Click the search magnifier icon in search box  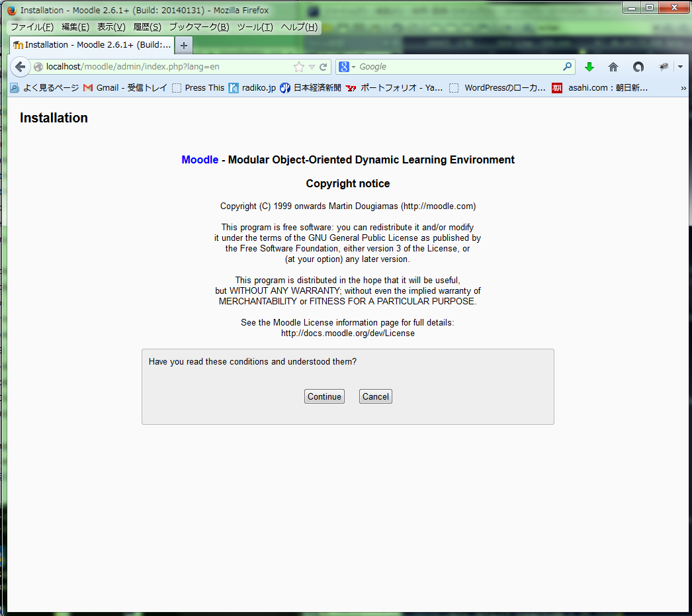click(x=567, y=67)
